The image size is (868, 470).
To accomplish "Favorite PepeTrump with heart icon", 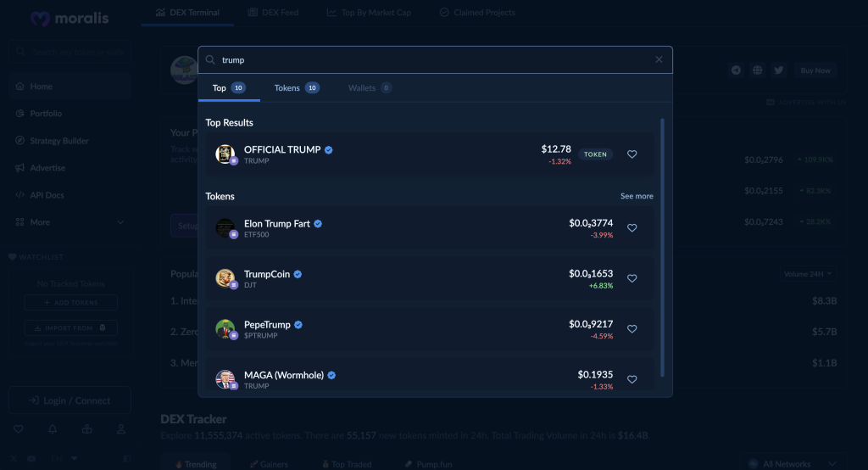I will pos(632,328).
